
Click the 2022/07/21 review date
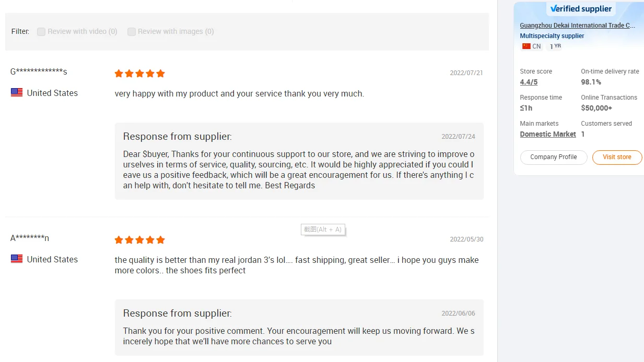coord(466,73)
